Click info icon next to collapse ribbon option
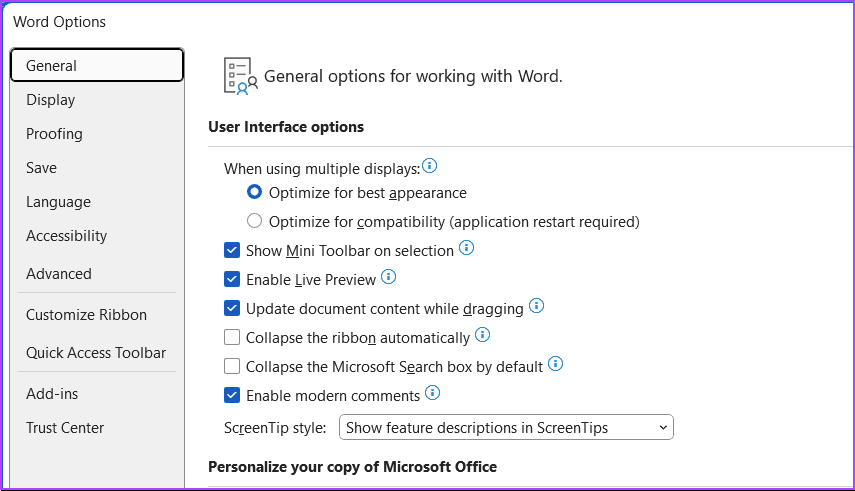 [482, 335]
